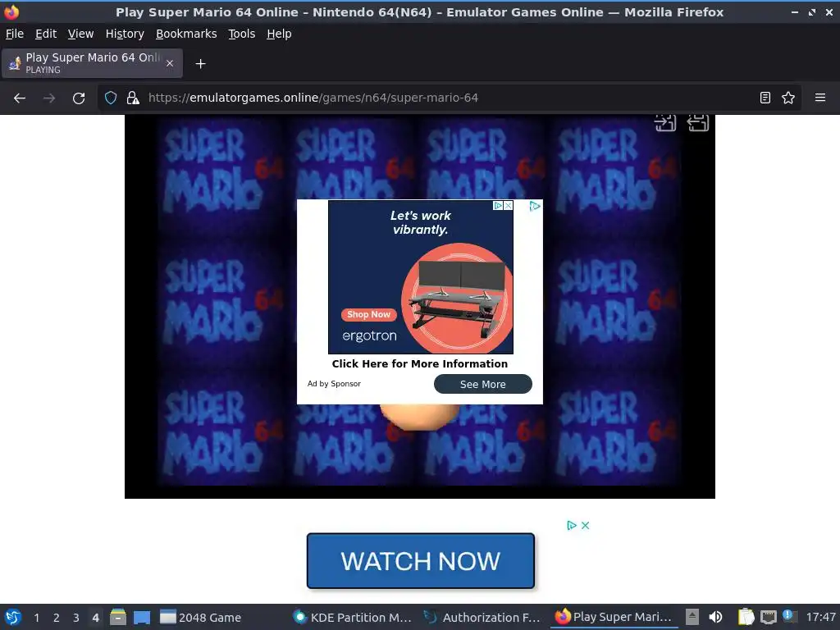
Task: Open the History menu
Action: (125, 34)
